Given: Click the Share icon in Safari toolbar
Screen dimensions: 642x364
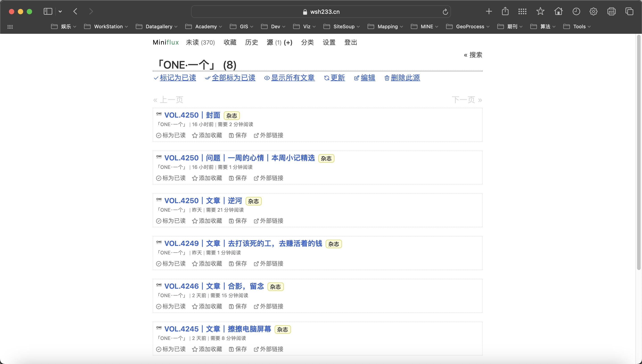Looking at the screenshot, I should 505,11.
